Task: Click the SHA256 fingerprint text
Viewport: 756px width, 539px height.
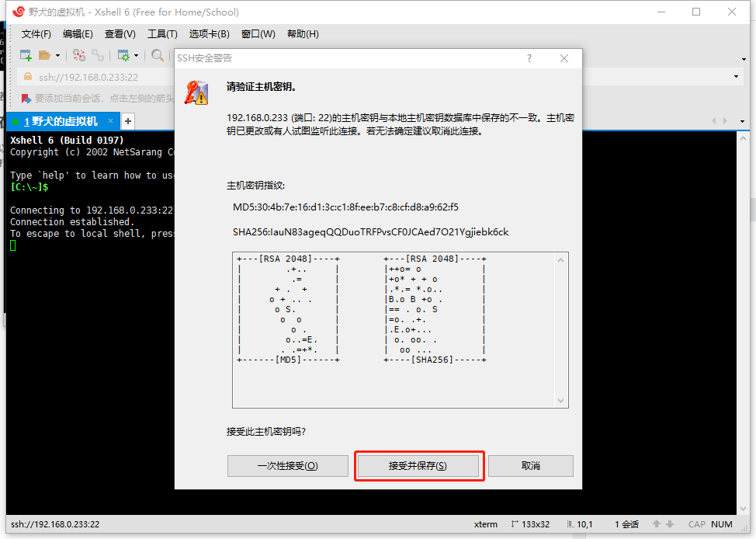Action: pyautogui.click(x=371, y=232)
